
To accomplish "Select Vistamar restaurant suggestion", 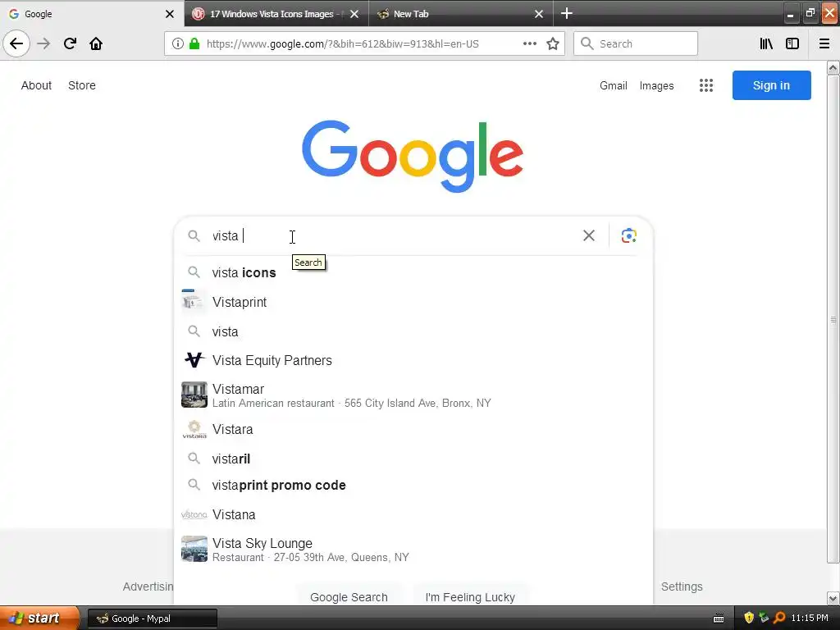I will click(413, 395).
